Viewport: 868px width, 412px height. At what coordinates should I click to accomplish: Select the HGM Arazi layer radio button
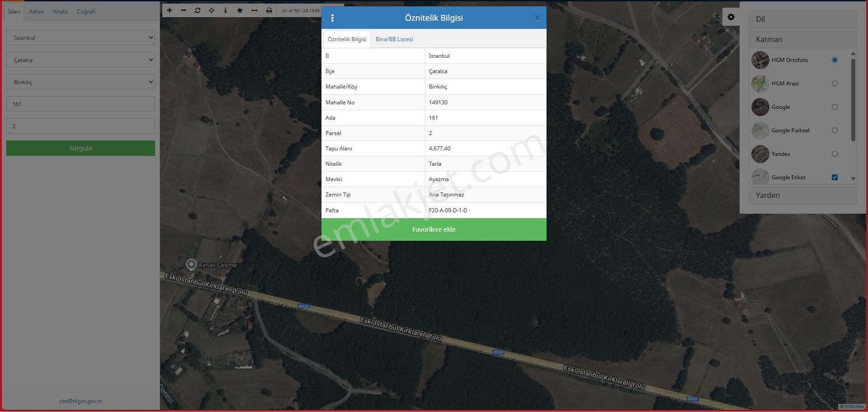[835, 84]
